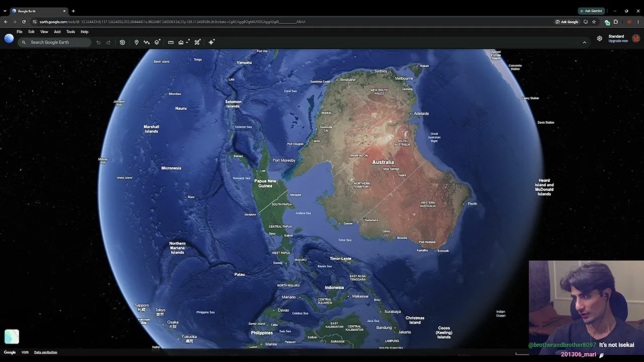Click the install app icon in address bar
644x362 pixels.
pyautogui.click(x=586, y=22)
